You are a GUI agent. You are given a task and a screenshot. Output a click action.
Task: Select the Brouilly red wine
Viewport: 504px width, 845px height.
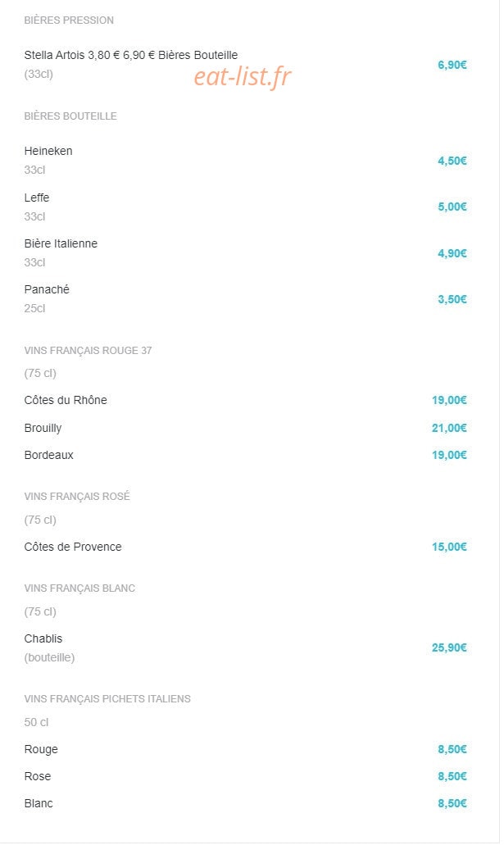[245, 428]
